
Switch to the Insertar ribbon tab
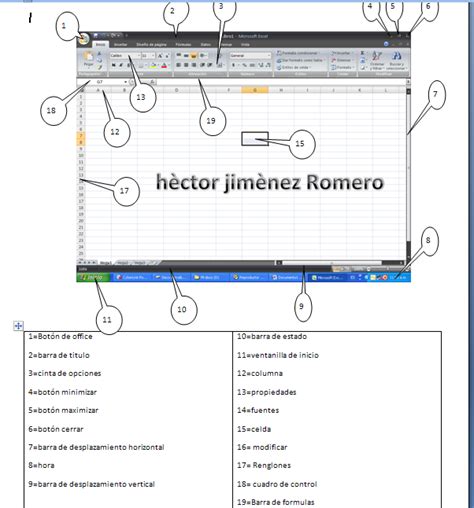[x=120, y=44]
